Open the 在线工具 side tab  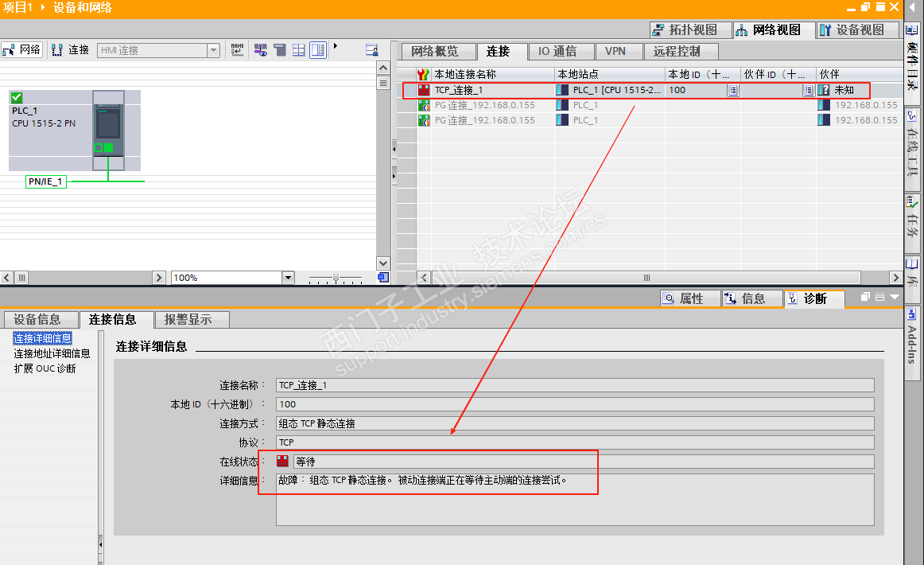(912, 149)
